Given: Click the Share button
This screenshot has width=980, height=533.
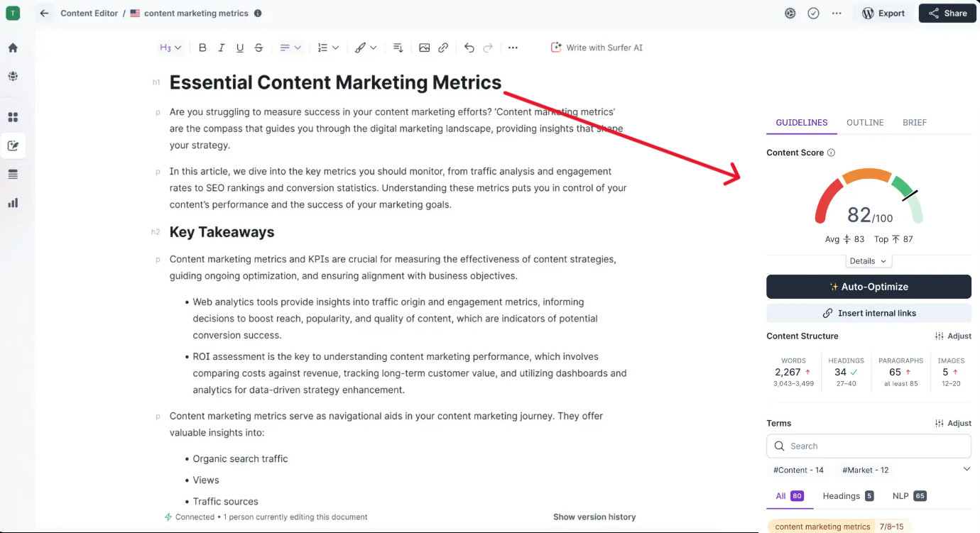Looking at the screenshot, I should tap(947, 13).
